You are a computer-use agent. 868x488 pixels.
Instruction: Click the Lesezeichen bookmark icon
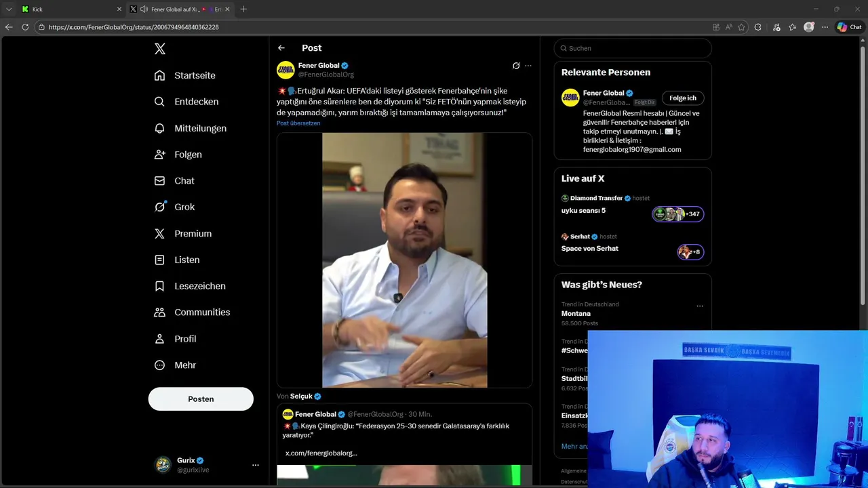point(159,286)
